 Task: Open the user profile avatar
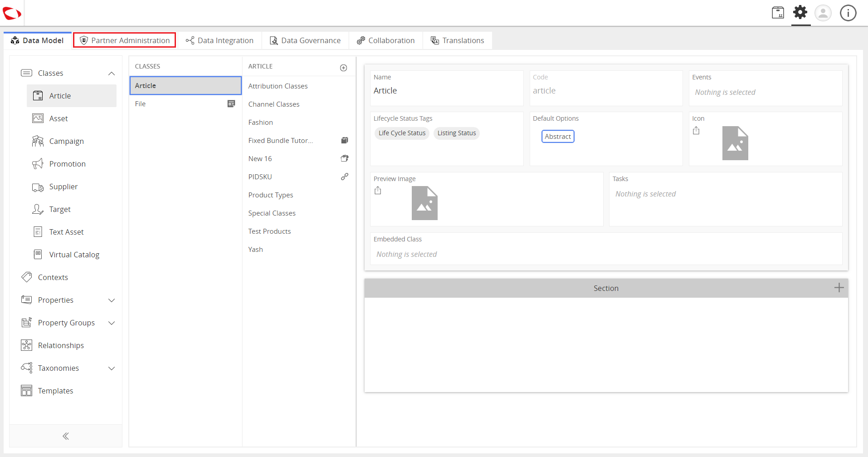(823, 13)
